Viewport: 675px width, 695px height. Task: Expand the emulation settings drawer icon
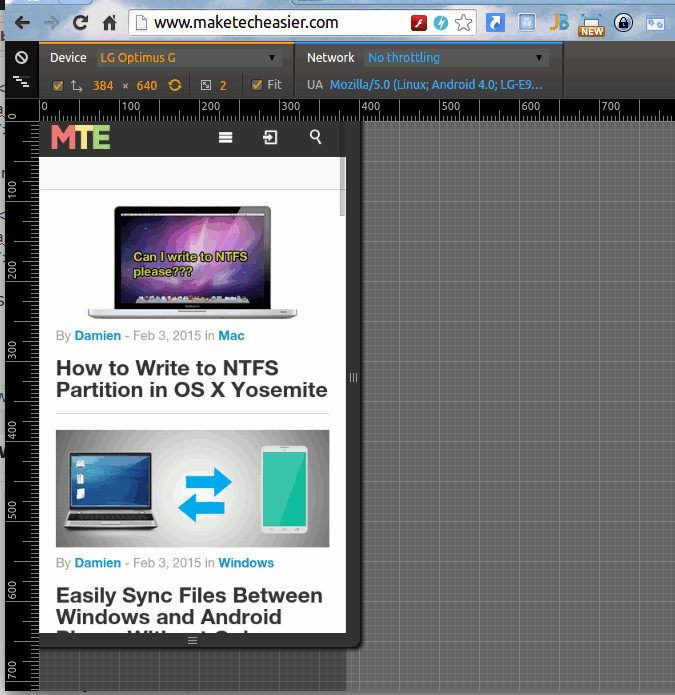coord(21,79)
